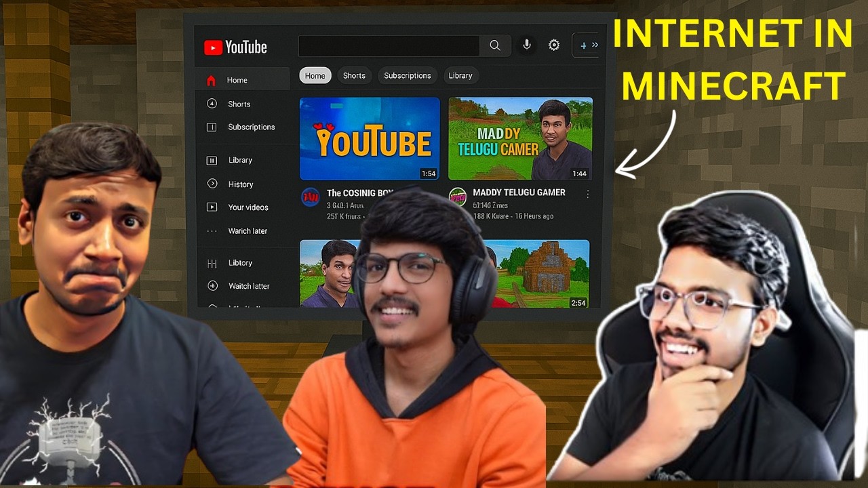Click the 1:44 duration badge

(579, 174)
